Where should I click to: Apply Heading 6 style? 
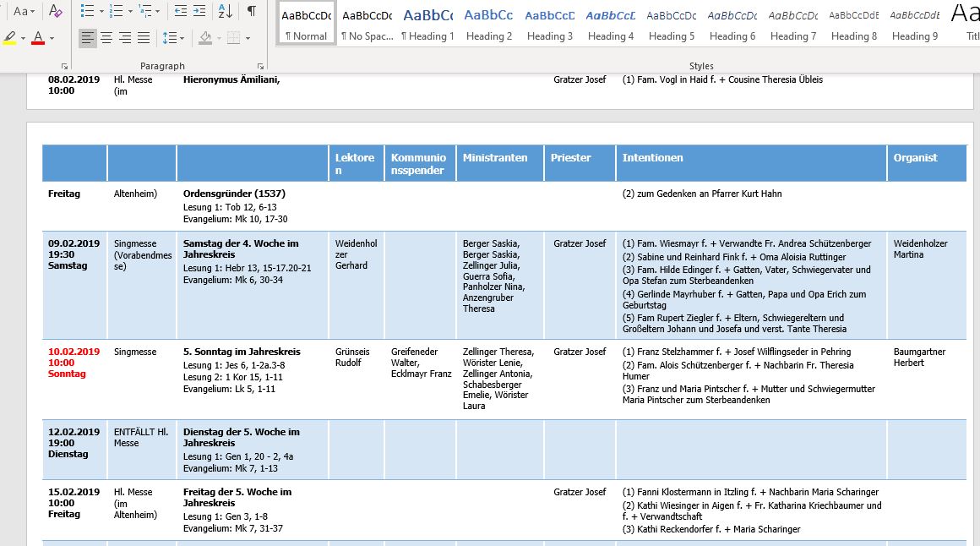click(x=732, y=23)
